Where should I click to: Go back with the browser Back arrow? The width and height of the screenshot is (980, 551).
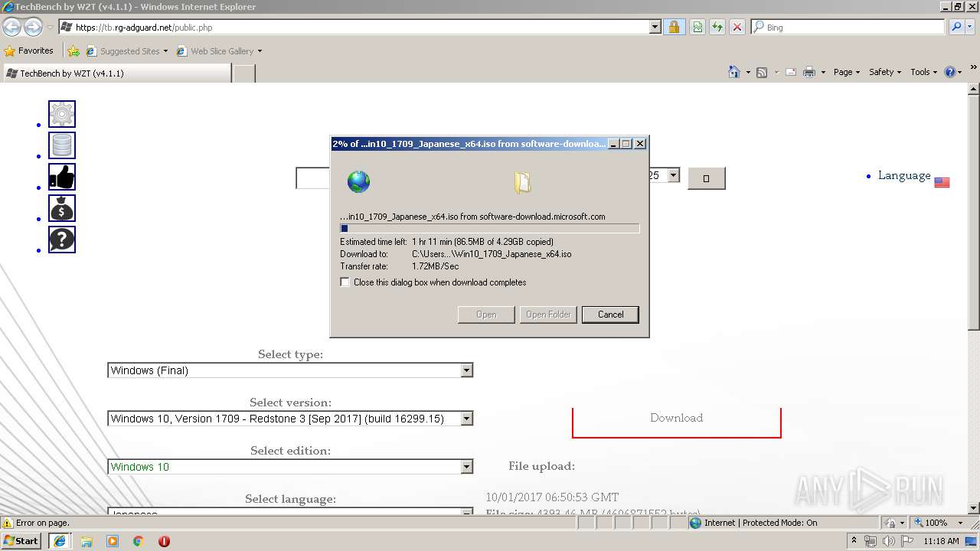click(11, 28)
